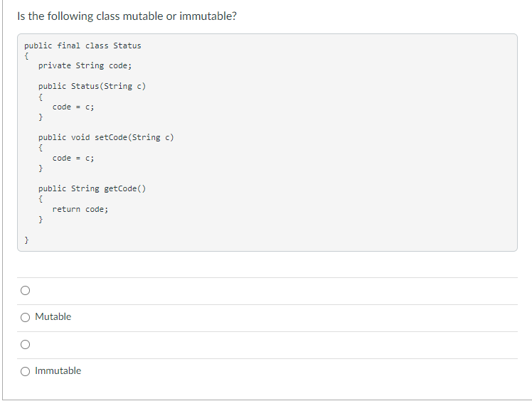Click the word 'final' in class declaration
The width and height of the screenshot is (532, 401).
pos(68,46)
